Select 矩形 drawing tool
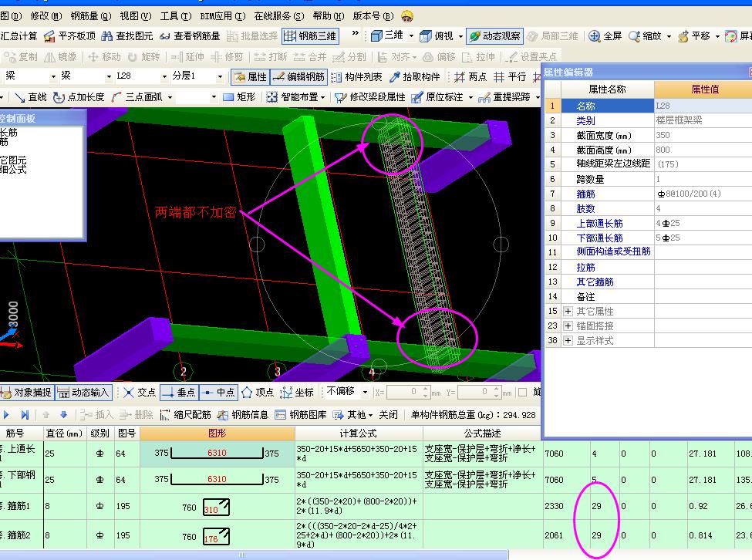This screenshot has width=752, height=560. click(239, 97)
